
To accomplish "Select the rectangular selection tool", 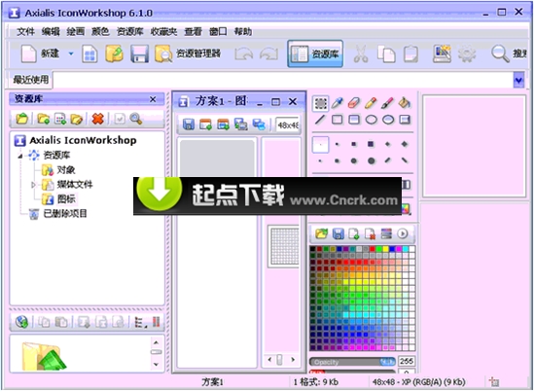I will 320,103.
